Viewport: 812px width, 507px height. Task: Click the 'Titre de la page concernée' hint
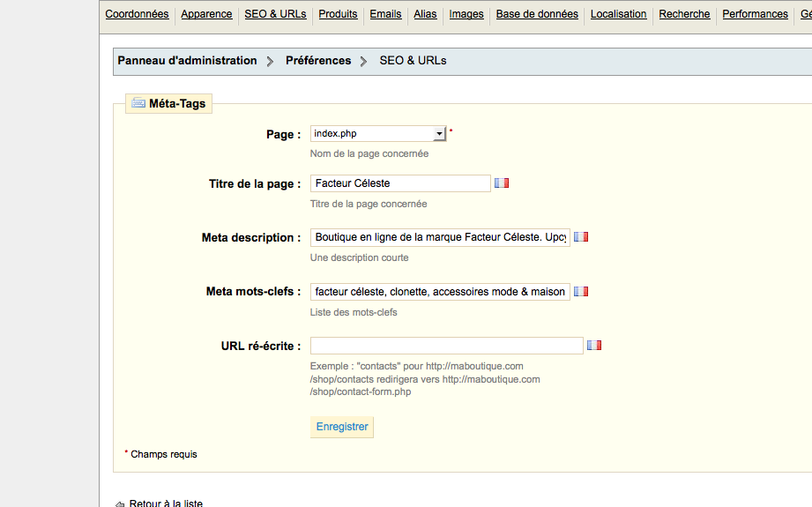(x=369, y=204)
